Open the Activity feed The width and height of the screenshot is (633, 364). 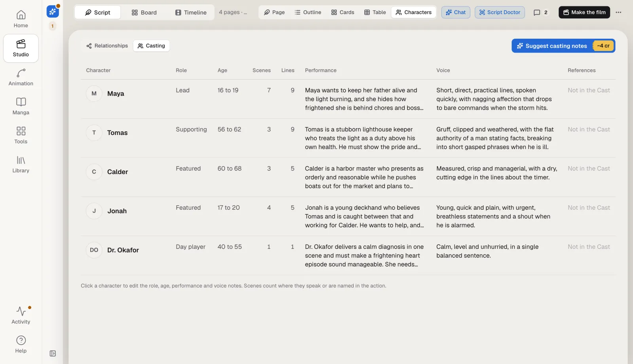[x=21, y=315]
